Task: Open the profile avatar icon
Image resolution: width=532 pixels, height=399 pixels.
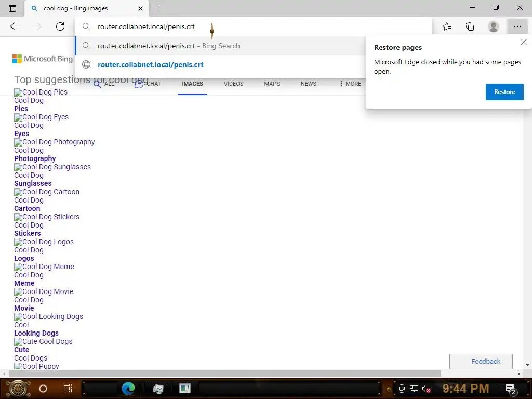Action: [494, 26]
